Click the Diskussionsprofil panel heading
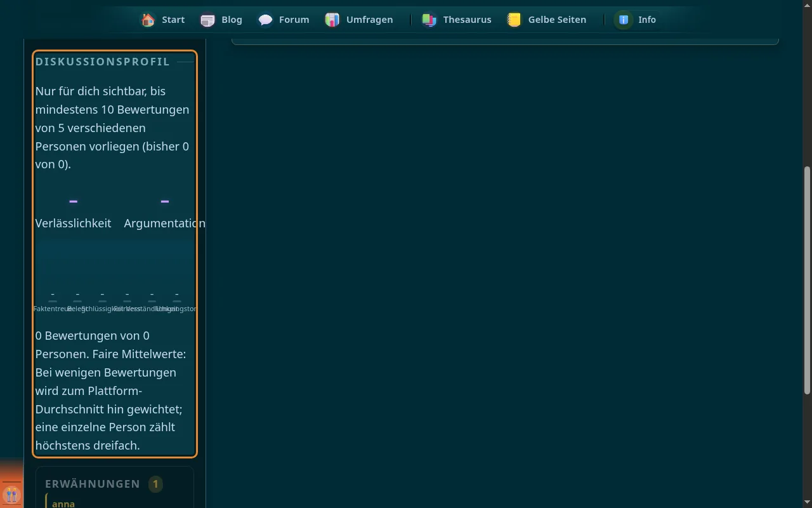The height and width of the screenshot is (508, 812). 103,62
